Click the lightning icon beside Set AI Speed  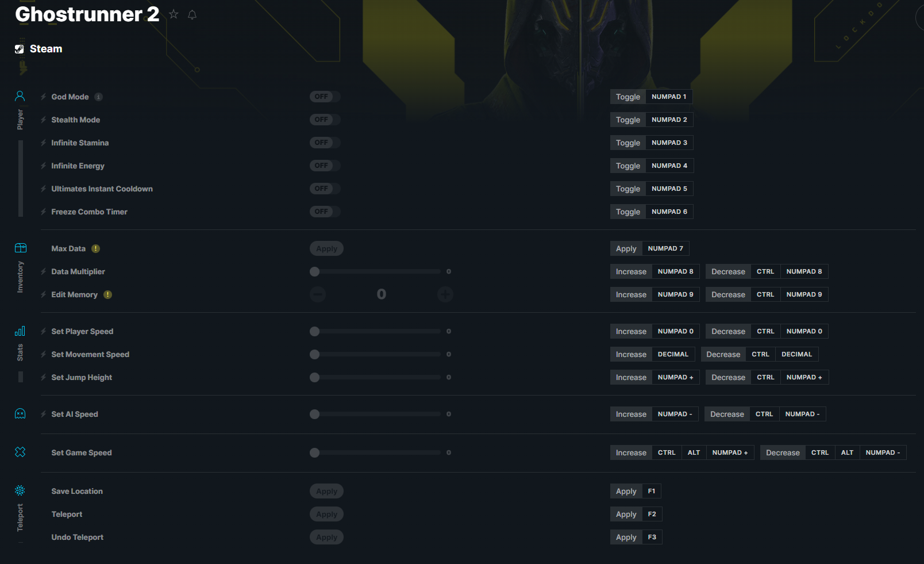(44, 414)
